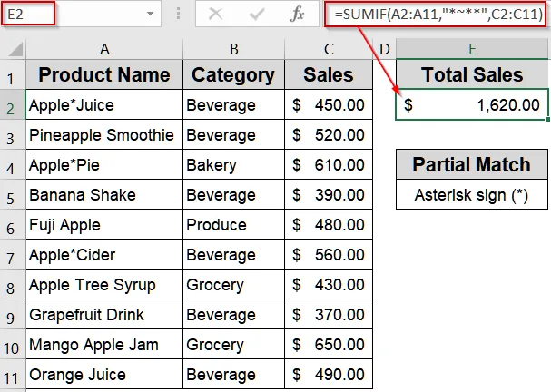The height and width of the screenshot is (392, 551).
Task: Select row 10 header
Action: click(11, 344)
